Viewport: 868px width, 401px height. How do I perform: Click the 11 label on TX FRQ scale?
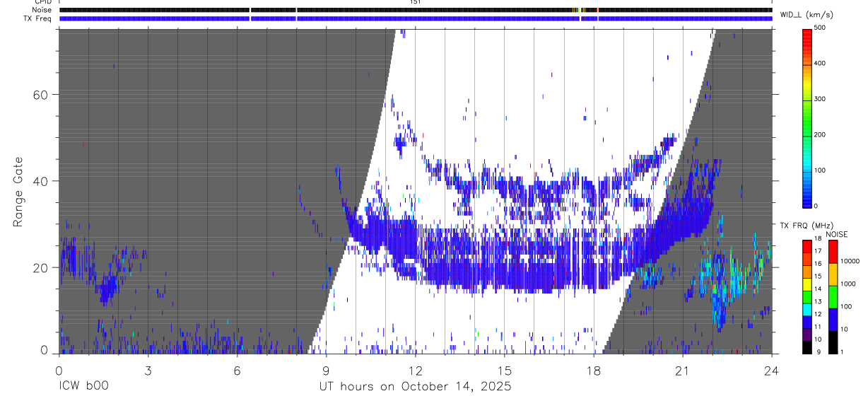(819, 327)
